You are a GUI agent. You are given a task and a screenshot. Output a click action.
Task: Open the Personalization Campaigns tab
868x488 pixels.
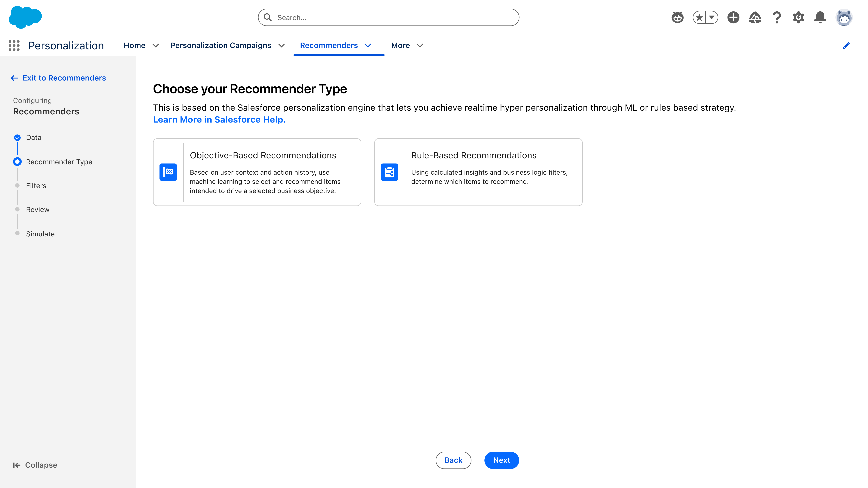[221, 46]
